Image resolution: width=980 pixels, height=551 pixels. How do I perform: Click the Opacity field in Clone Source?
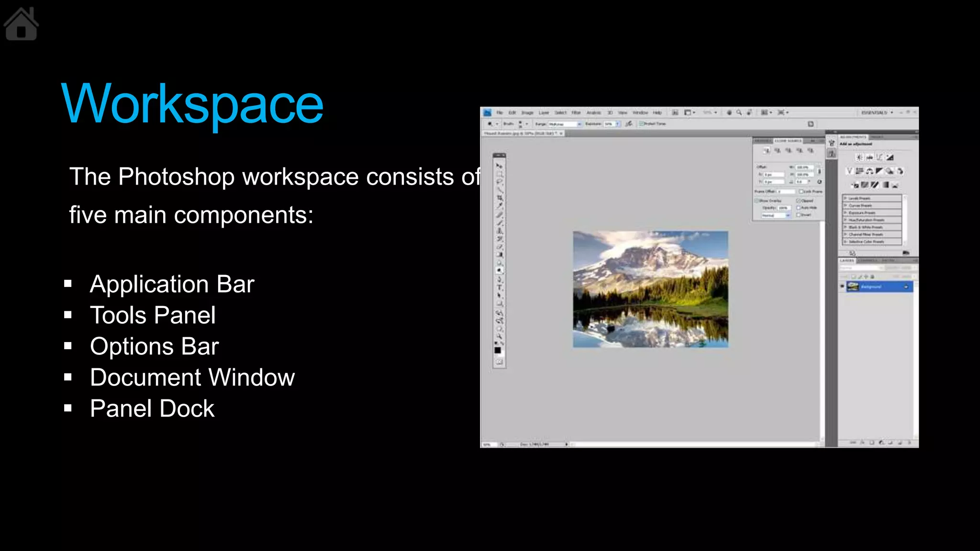pyautogui.click(x=784, y=208)
